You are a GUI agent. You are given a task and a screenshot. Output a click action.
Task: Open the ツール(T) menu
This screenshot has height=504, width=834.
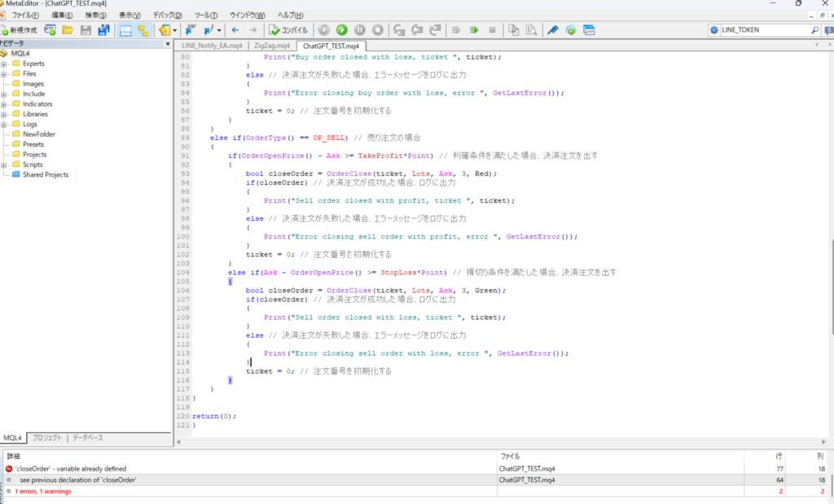206,15
